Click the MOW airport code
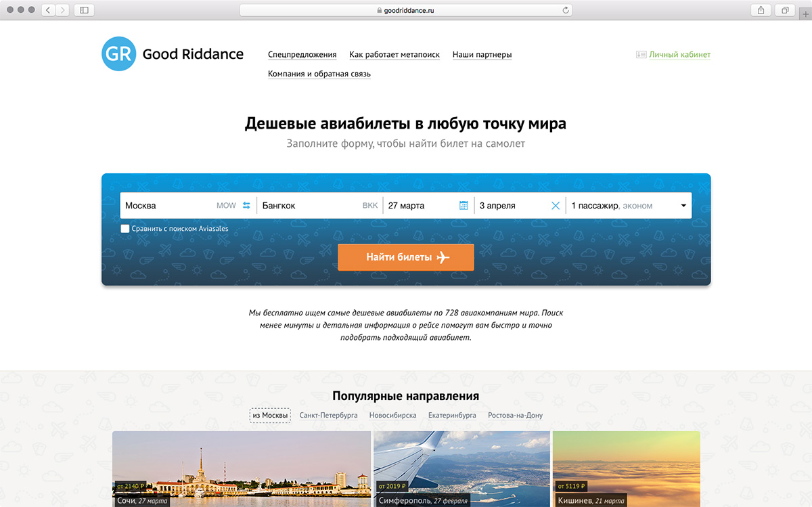This screenshot has height=507, width=812. coord(226,206)
